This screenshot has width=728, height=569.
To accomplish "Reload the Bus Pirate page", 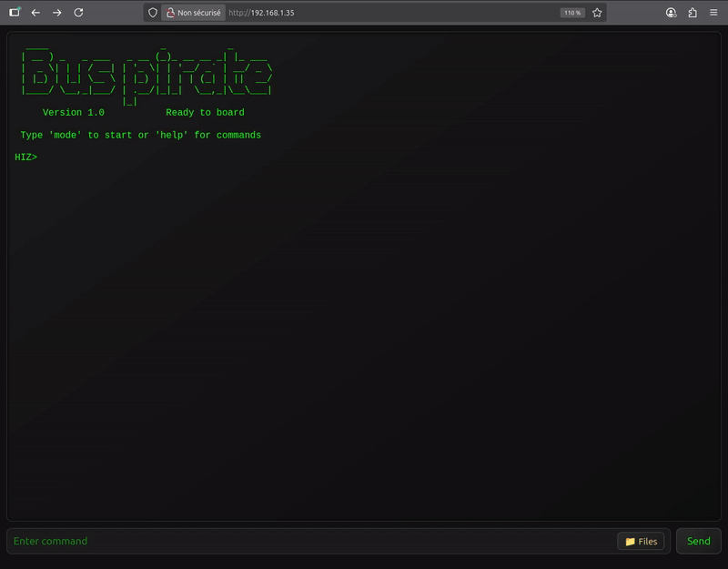I will coord(78,13).
